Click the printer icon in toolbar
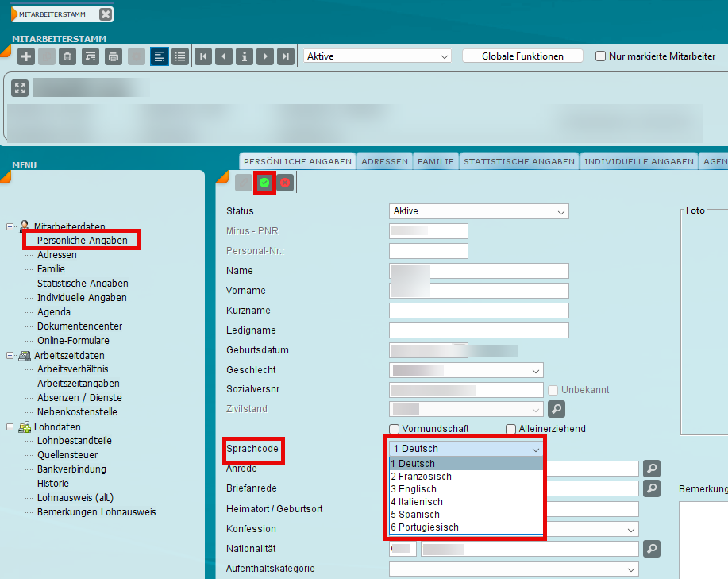The image size is (728, 579). click(114, 56)
